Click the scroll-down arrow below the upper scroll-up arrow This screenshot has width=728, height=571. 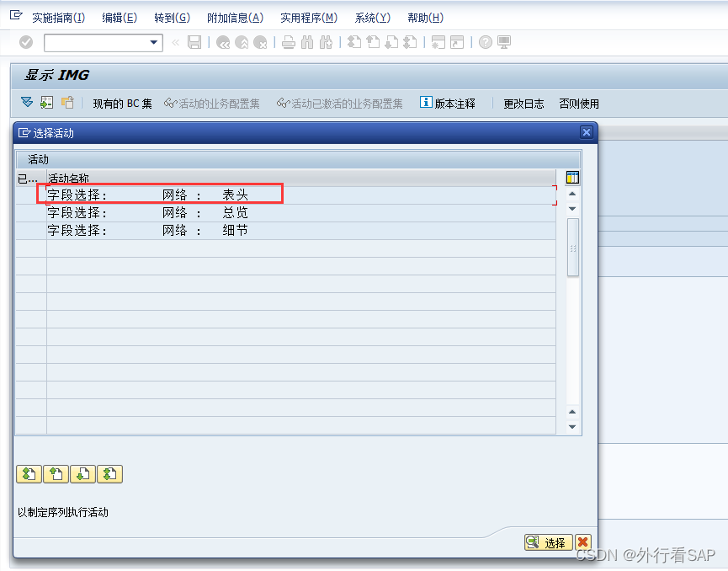(x=572, y=209)
